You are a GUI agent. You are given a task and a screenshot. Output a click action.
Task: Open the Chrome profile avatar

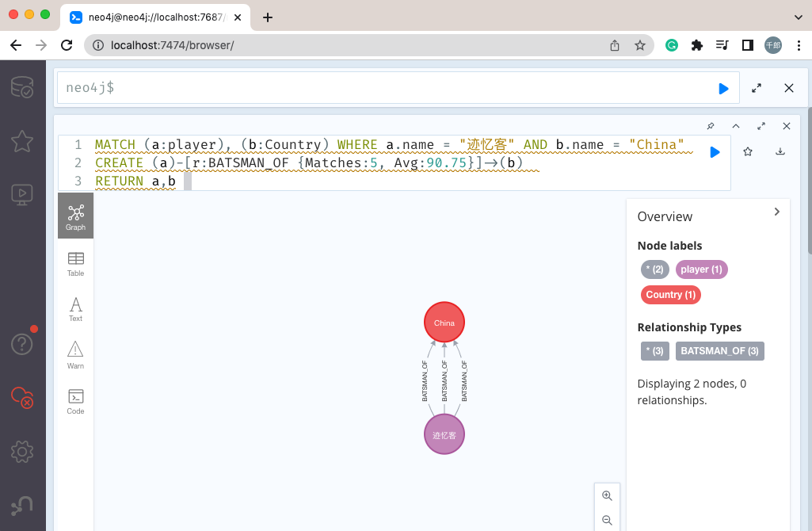point(773,46)
